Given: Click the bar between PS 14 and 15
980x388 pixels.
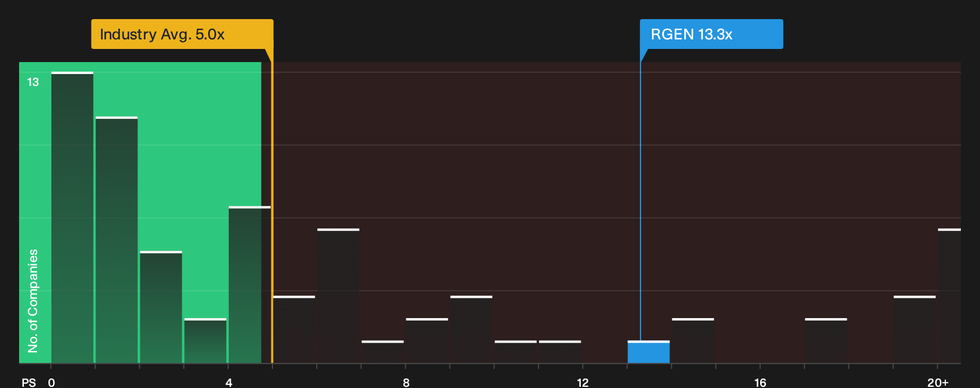Looking at the screenshot, I should [693, 341].
